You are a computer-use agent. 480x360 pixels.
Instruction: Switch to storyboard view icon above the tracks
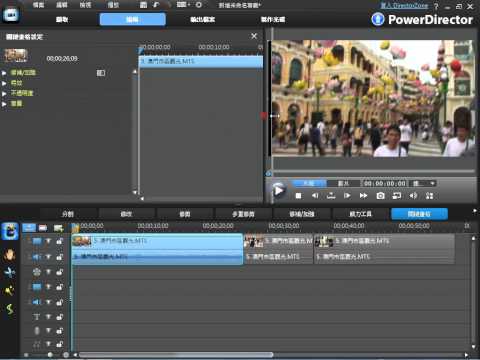43,228
